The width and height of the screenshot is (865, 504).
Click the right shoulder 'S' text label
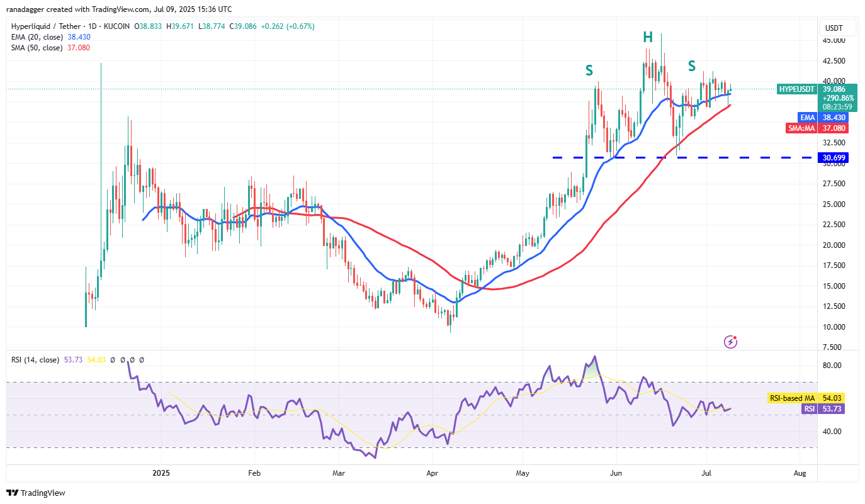692,65
